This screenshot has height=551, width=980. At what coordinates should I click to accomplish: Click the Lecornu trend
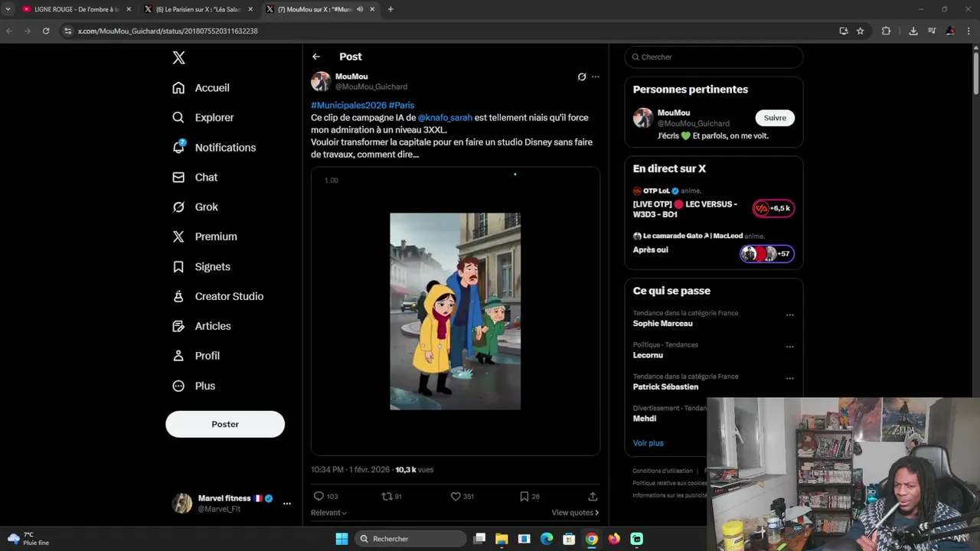(648, 355)
